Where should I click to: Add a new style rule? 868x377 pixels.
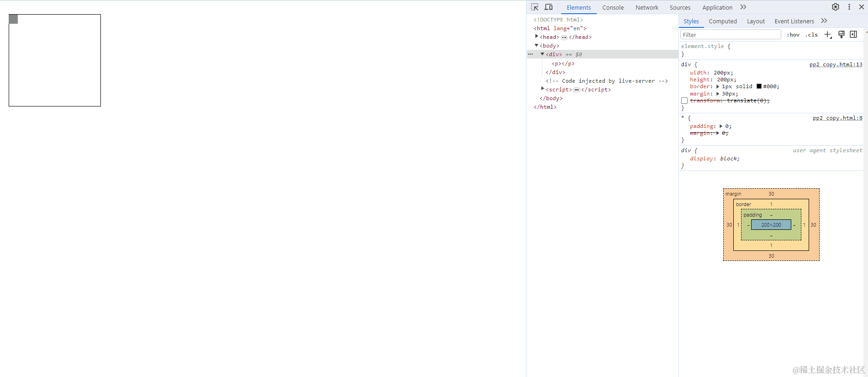pyautogui.click(x=828, y=35)
